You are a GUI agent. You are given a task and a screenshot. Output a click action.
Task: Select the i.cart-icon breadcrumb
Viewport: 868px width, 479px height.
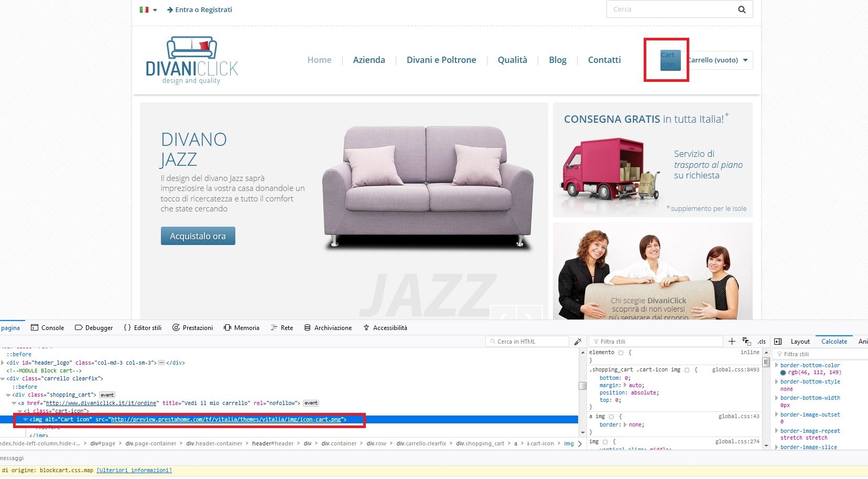pos(540,444)
